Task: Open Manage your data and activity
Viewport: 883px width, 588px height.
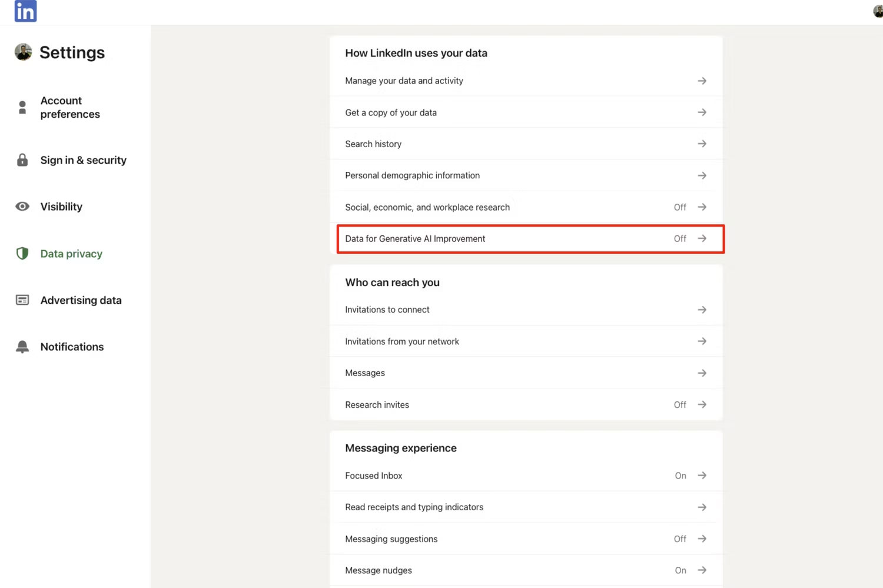Action: [526, 81]
